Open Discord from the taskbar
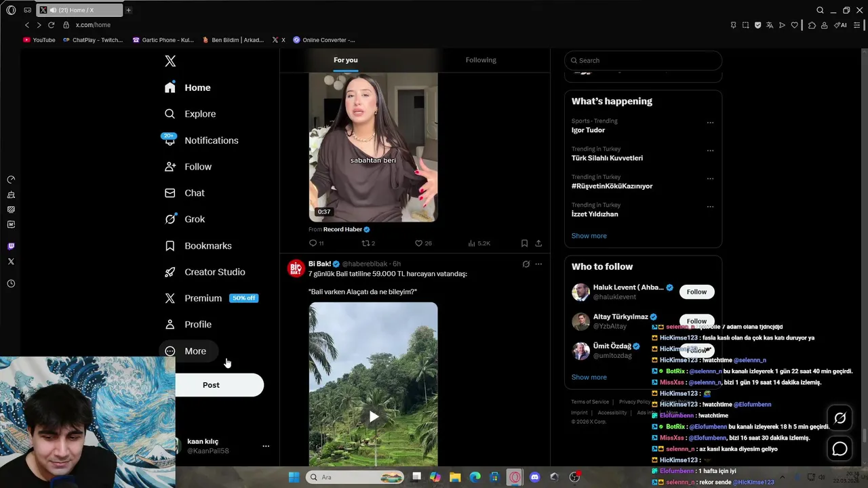The image size is (868, 488). coord(534,477)
